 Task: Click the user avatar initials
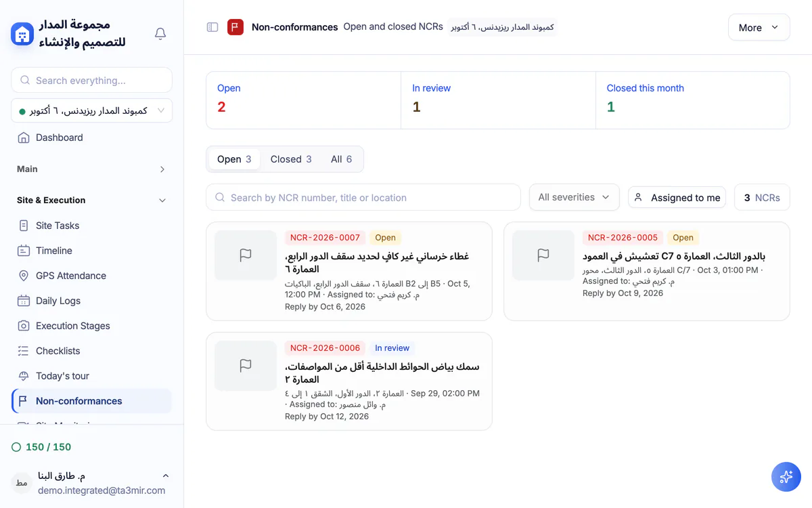pyautogui.click(x=22, y=483)
